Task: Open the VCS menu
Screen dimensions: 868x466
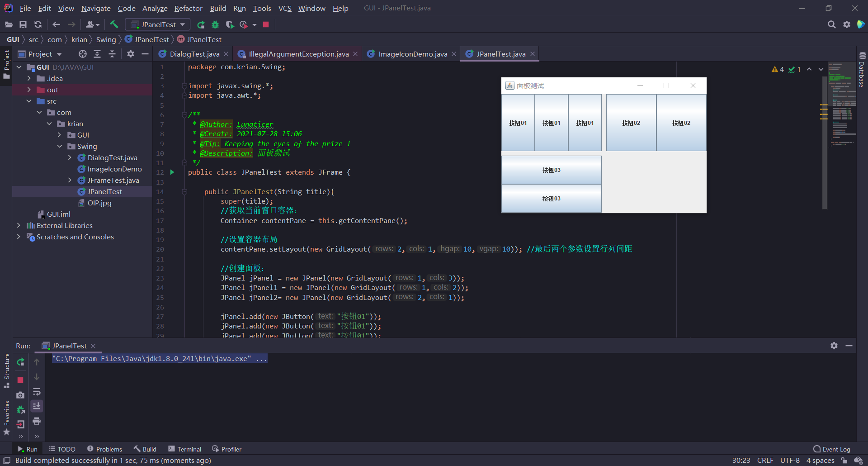Action: [285, 8]
